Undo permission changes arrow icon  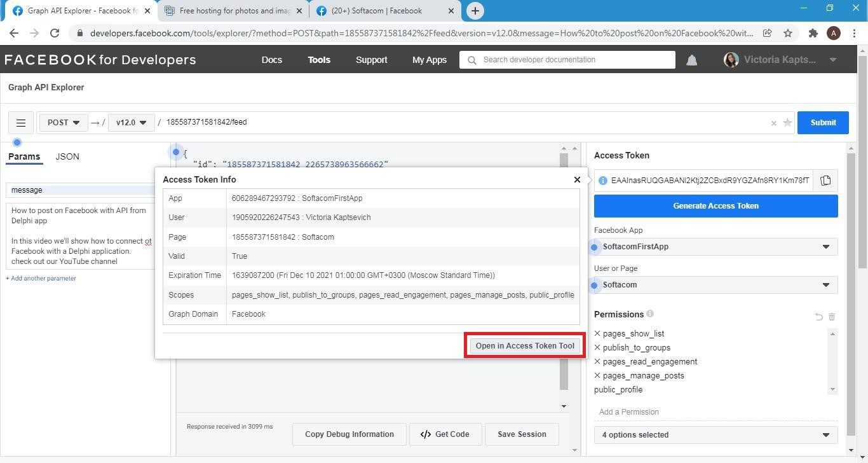pyautogui.click(x=818, y=316)
